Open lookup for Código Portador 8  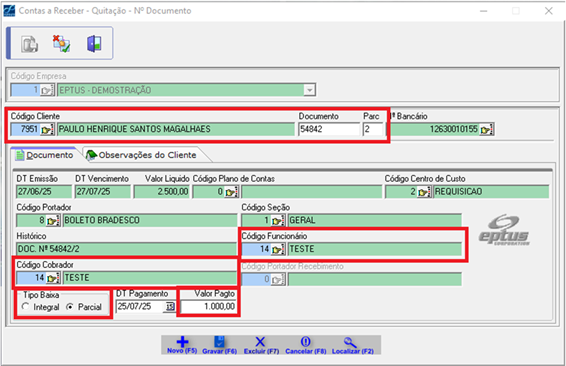(x=53, y=220)
